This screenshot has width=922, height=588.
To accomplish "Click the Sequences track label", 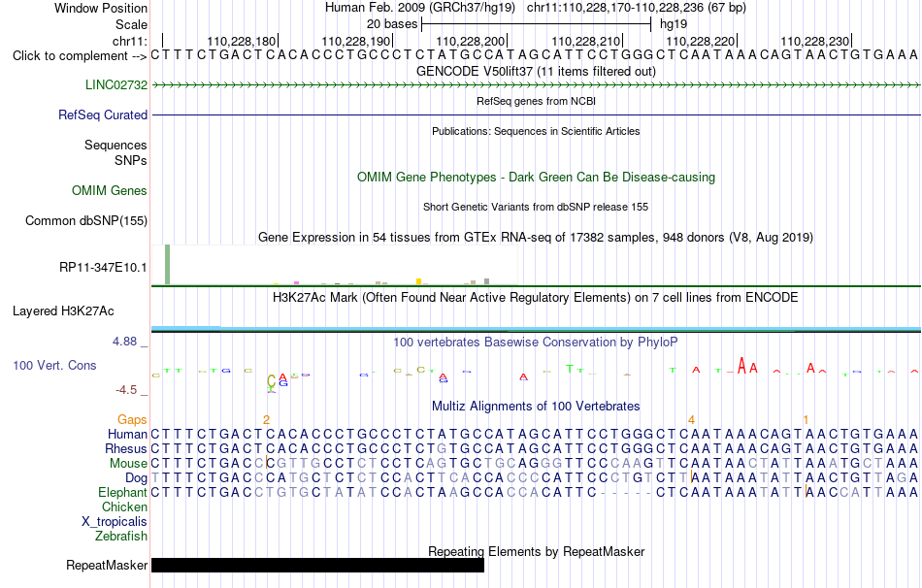I will pos(115,145).
